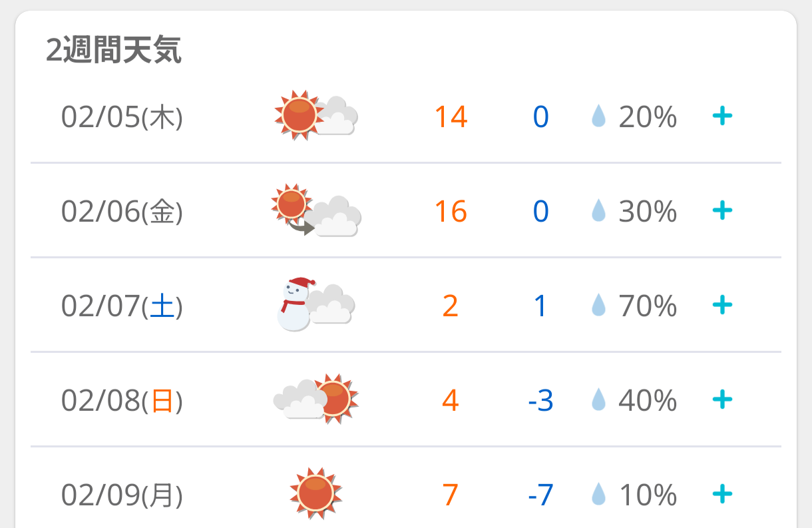Viewport: 812px width, 528px height.
Task: Click the sunny weather icon for 02/09
Action: 316,494
